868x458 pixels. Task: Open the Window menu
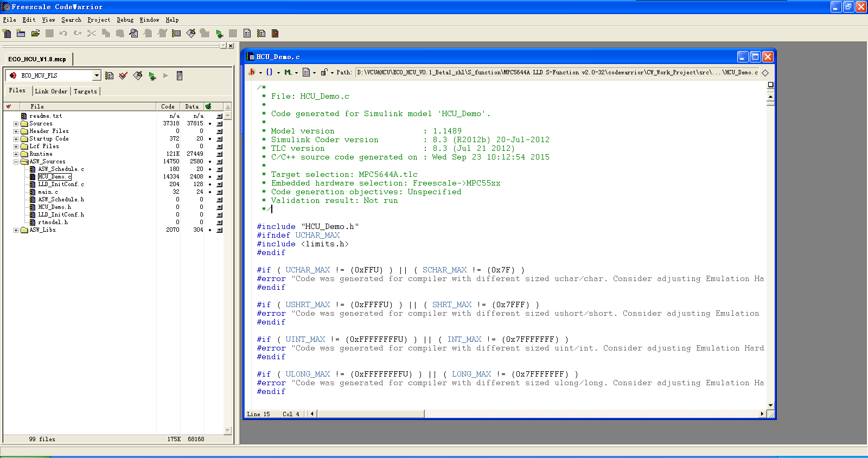click(149, 20)
